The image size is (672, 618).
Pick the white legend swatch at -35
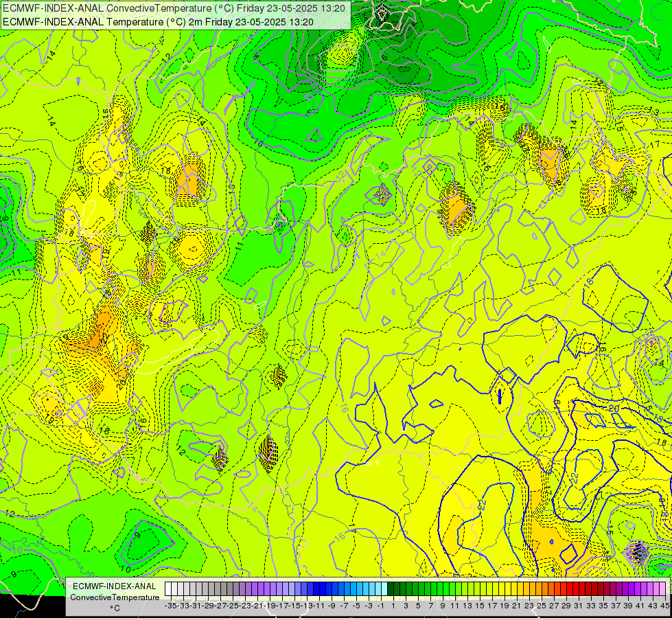tap(168, 588)
